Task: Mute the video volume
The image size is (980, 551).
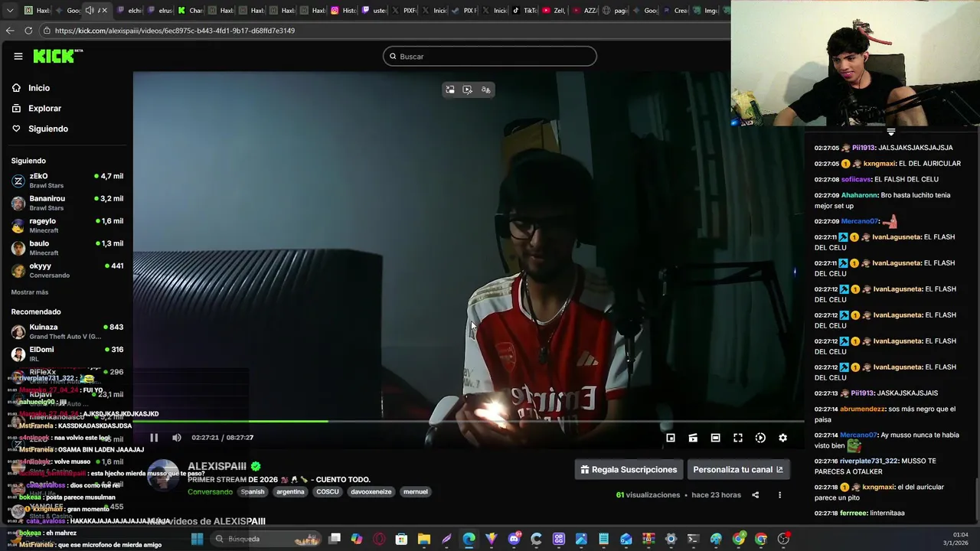Action: [x=177, y=438]
